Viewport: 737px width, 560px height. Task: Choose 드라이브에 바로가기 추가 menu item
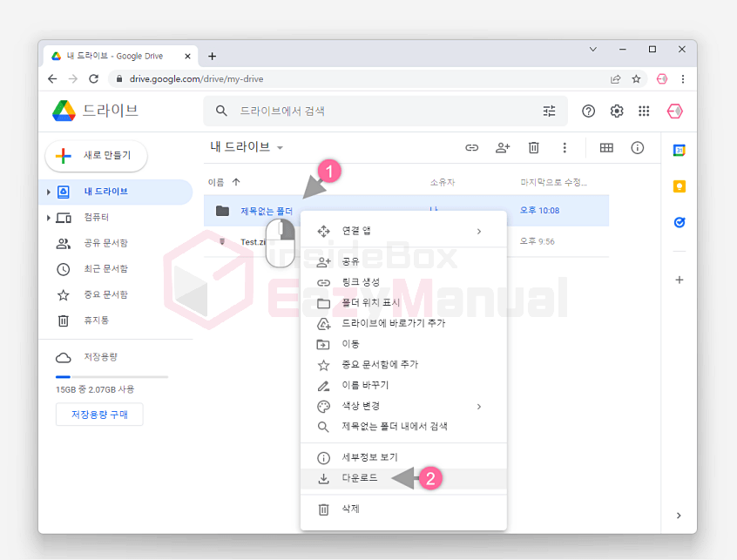403,323
